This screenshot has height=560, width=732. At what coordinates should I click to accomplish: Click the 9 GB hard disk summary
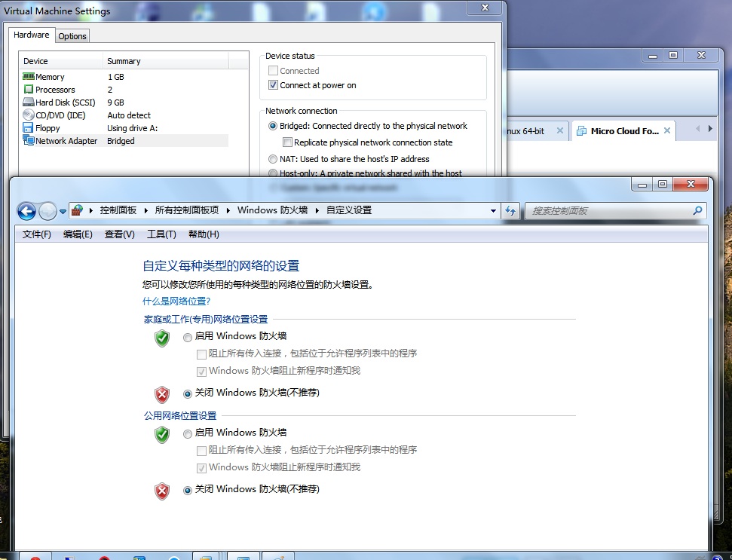click(x=116, y=103)
